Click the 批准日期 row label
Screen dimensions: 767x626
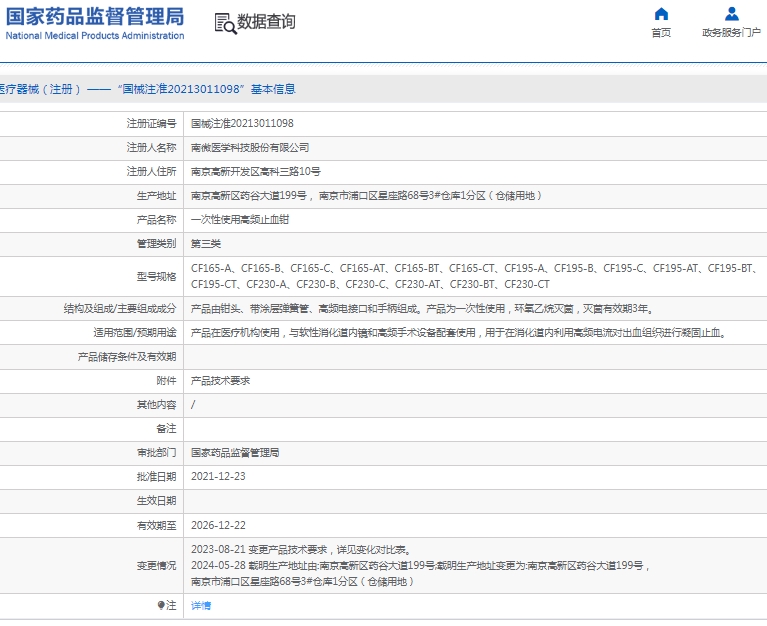click(157, 476)
